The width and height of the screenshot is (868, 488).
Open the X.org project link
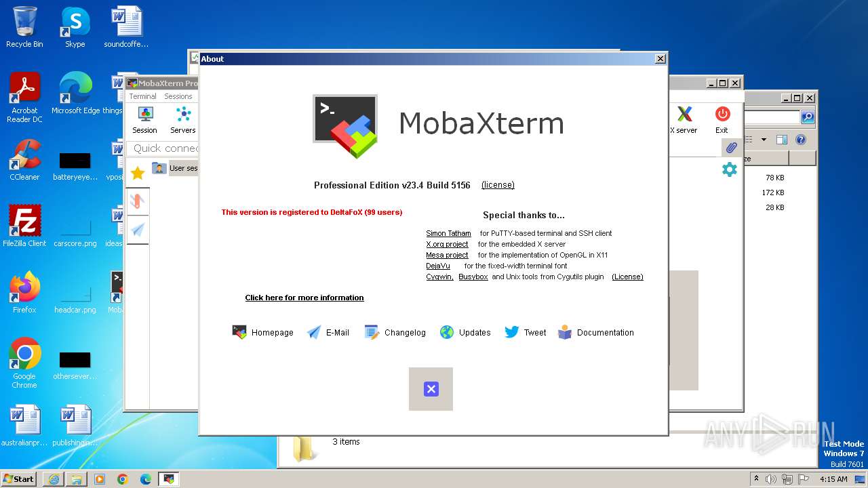point(447,244)
